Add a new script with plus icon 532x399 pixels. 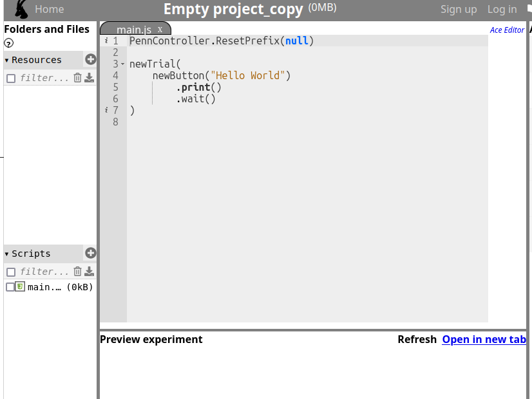[90, 254]
